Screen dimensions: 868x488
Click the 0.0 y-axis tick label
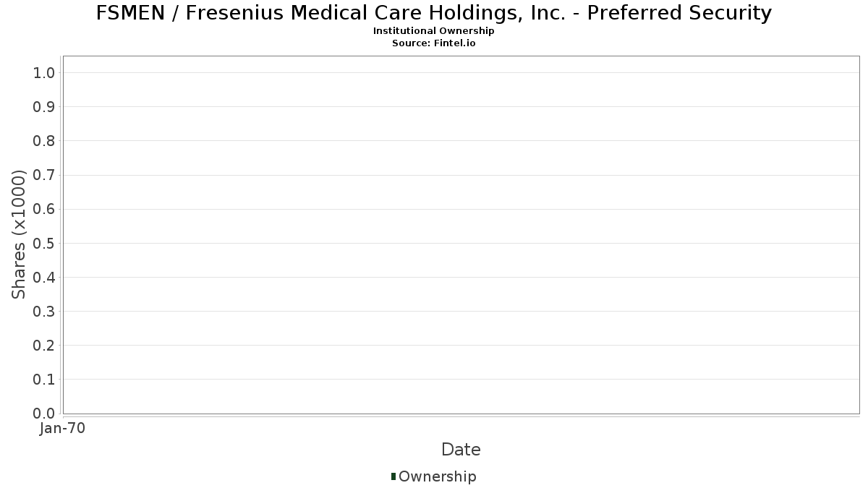(x=44, y=413)
